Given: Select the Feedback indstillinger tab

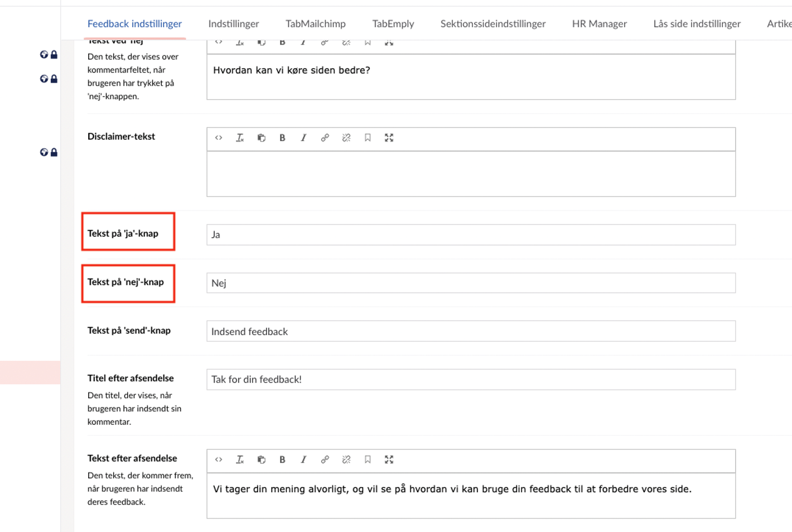Looking at the screenshot, I should coord(134,23).
